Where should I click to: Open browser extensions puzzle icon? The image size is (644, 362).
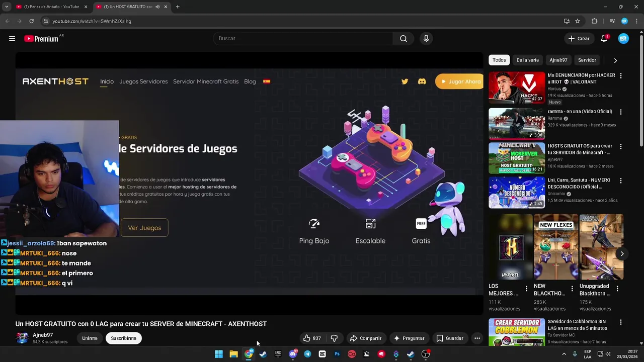(595, 21)
